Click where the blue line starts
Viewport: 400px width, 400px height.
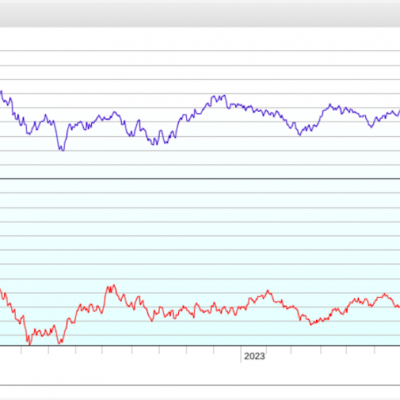click(x=1, y=91)
